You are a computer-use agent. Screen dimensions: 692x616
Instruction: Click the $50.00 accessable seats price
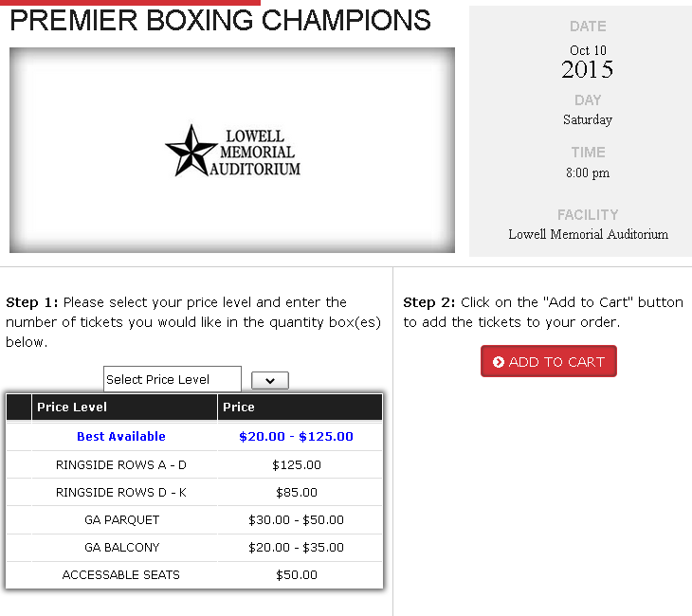click(x=297, y=574)
